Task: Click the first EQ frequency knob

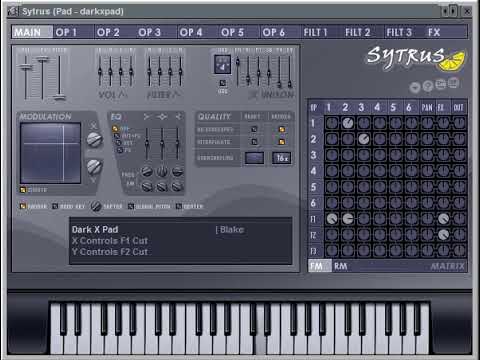Action: point(147,172)
